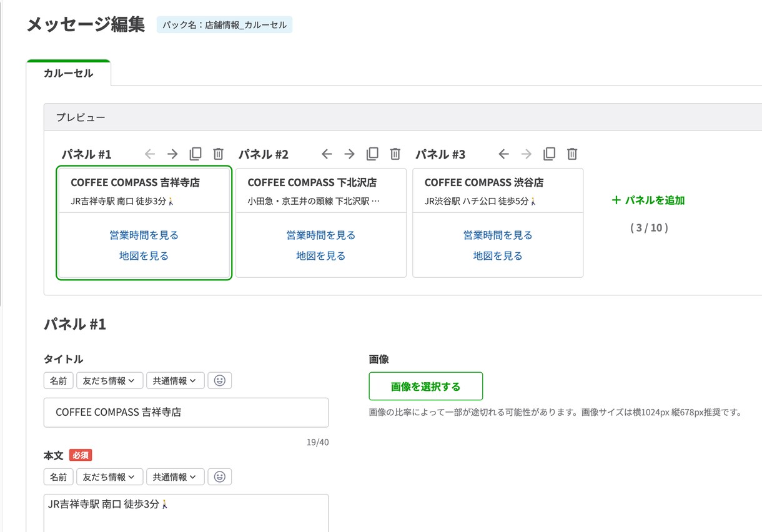Click 地図を見る in 下北沢店 panel

[321, 256]
